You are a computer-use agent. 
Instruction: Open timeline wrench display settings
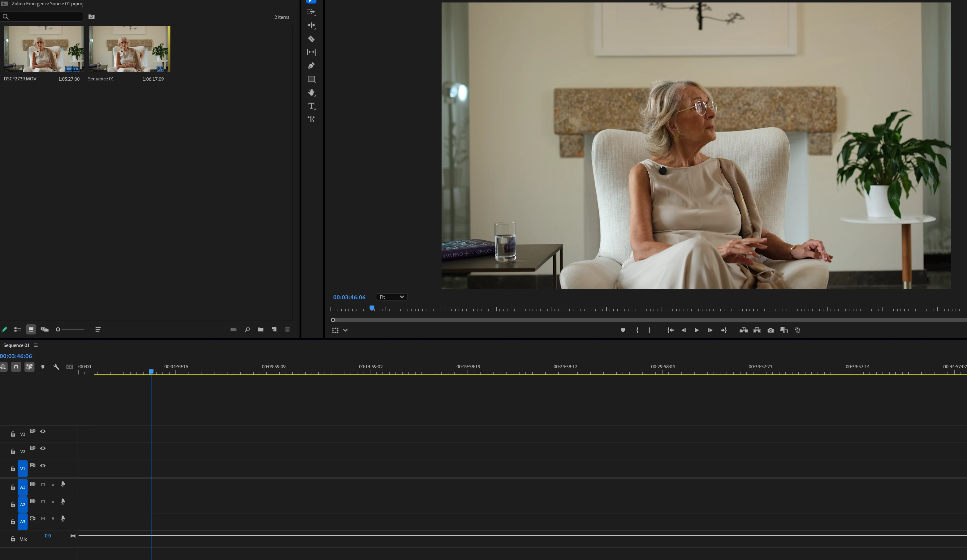coord(56,367)
